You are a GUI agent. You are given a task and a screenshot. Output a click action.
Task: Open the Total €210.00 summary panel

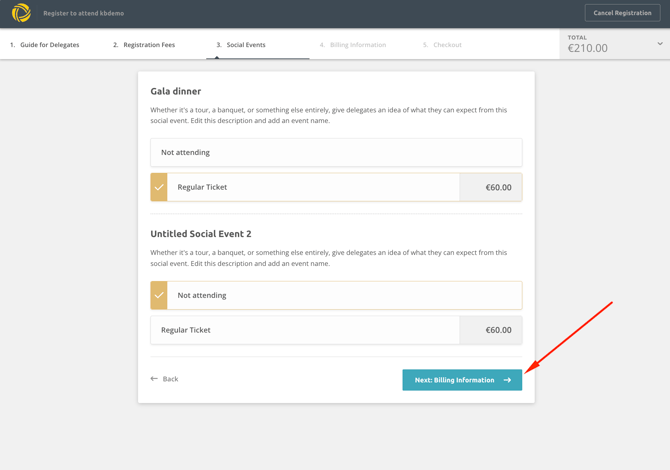[600, 44]
